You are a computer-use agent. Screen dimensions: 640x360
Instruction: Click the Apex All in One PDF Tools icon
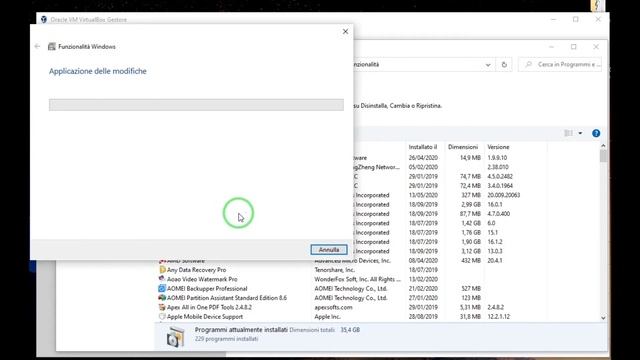click(162, 307)
